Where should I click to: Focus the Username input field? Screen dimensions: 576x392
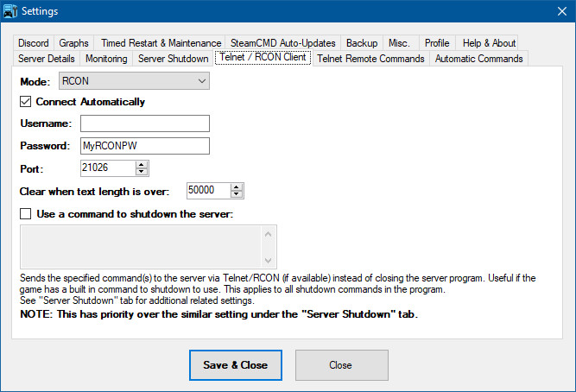pos(145,123)
